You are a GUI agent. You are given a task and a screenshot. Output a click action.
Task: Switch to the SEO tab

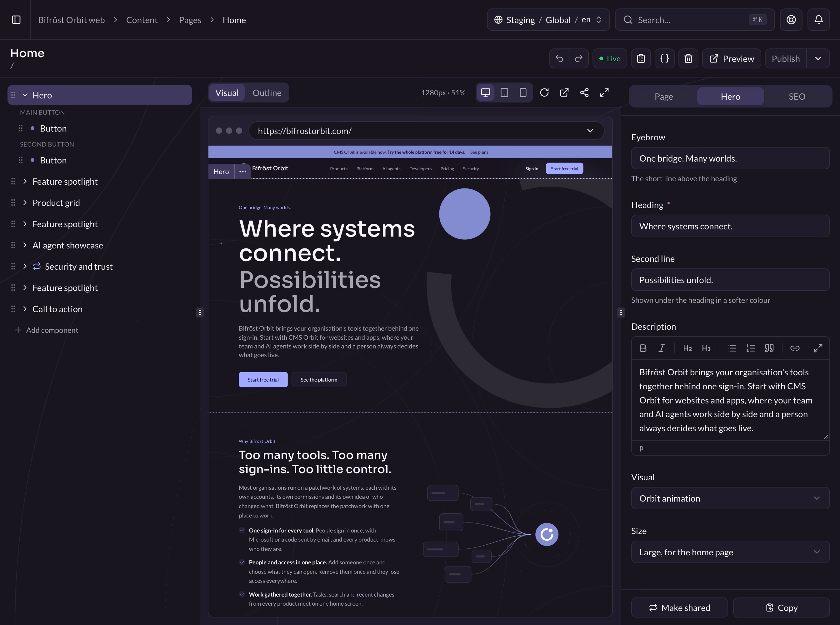click(x=797, y=97)
